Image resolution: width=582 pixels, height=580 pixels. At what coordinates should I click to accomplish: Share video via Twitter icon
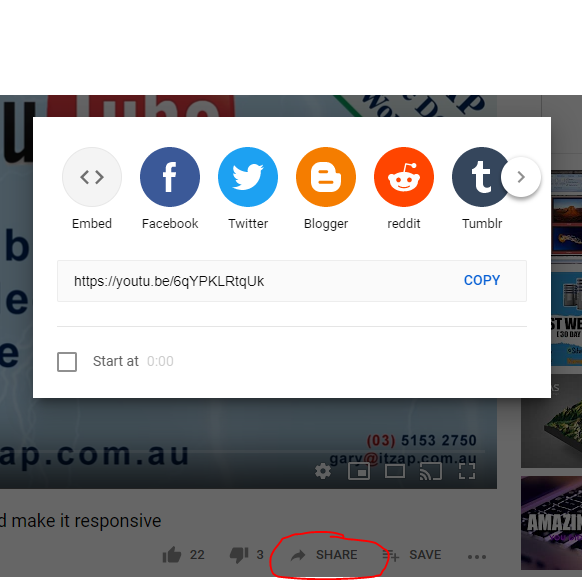click(x=248, y=177)
